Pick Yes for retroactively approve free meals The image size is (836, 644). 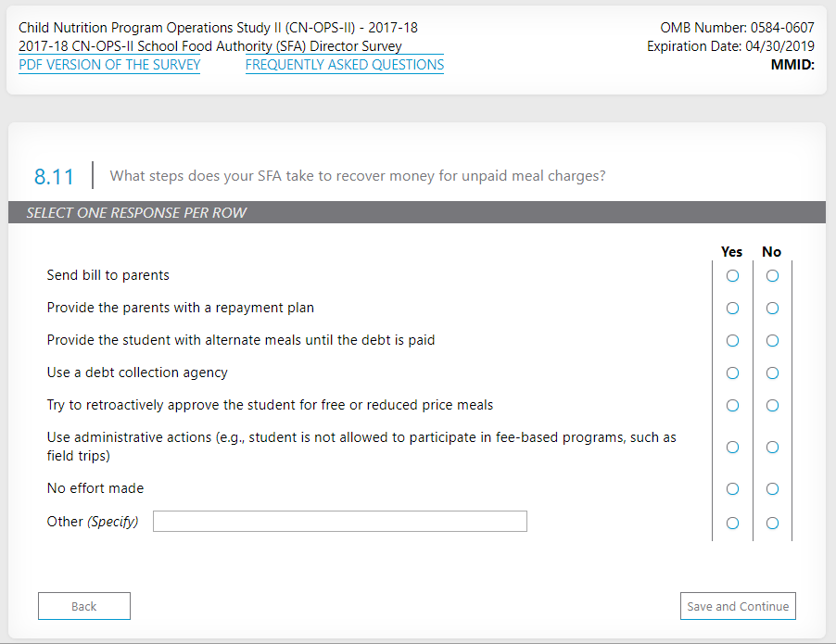point(732,406)
